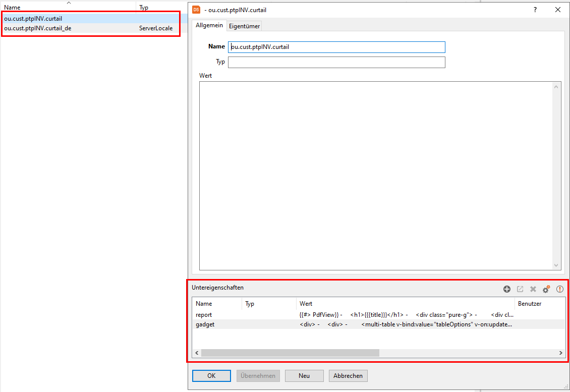570x392 pixels.
Task: Click the Neu button
Action: pyautogui.click(x=304, y=376)
